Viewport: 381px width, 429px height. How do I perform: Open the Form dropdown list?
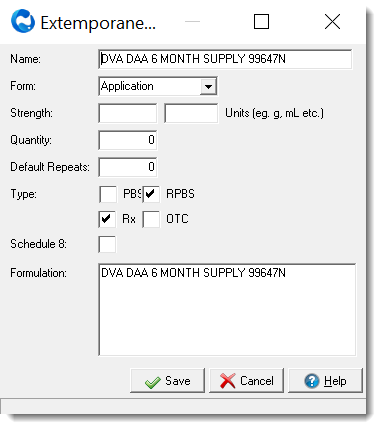click(x=208, y=87)
